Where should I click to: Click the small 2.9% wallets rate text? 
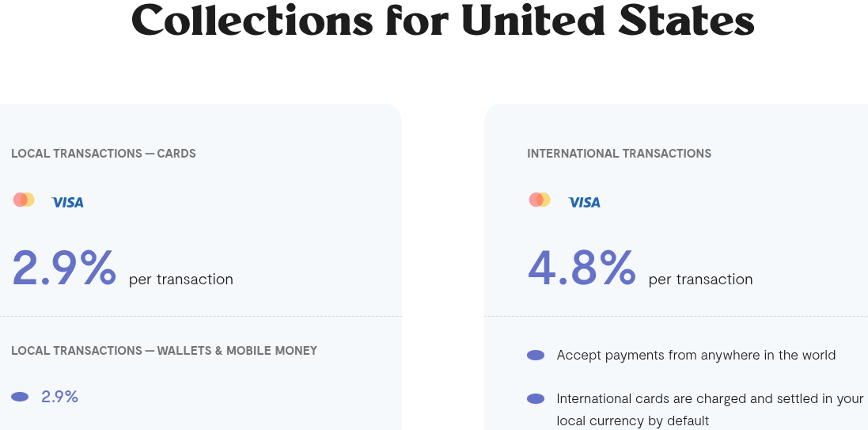click(x=59, y=397)
